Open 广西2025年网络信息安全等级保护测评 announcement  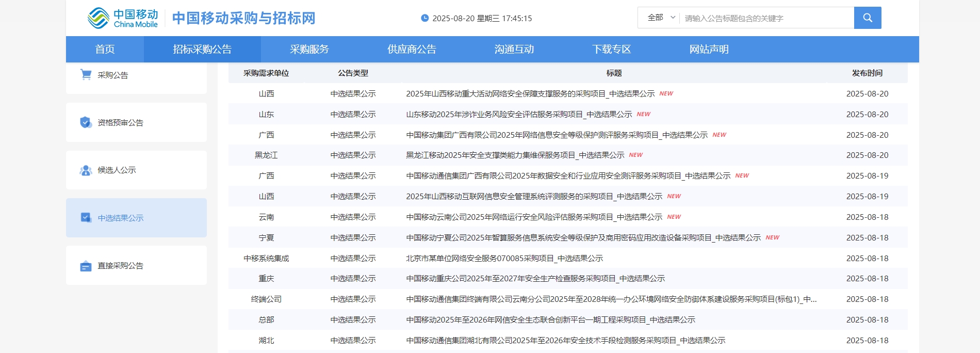click(557, 135)
